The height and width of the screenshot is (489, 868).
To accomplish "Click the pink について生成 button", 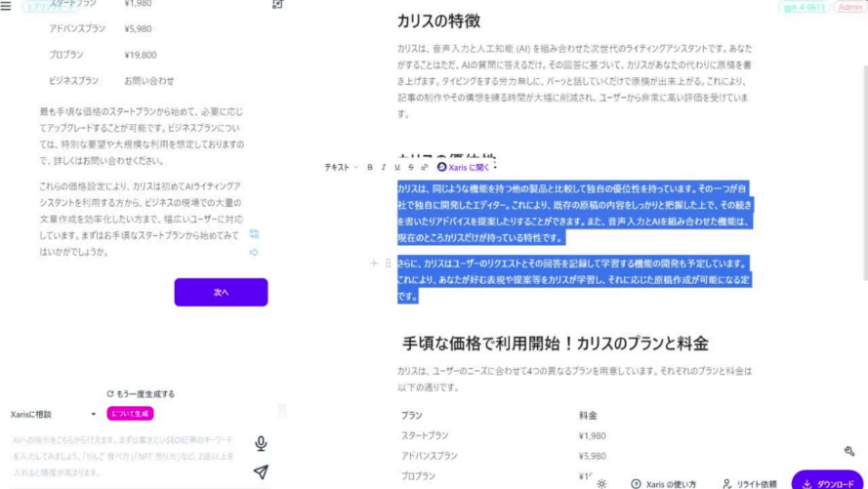I will 130,414.
